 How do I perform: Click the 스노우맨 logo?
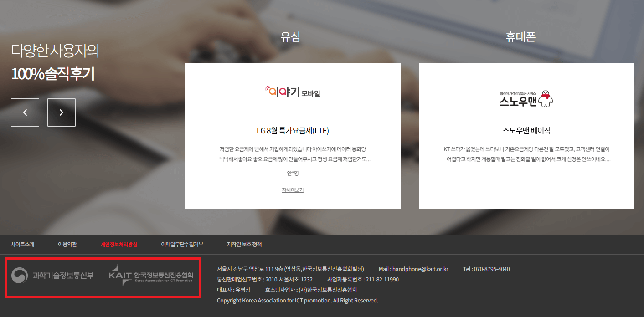click(526, 99)
